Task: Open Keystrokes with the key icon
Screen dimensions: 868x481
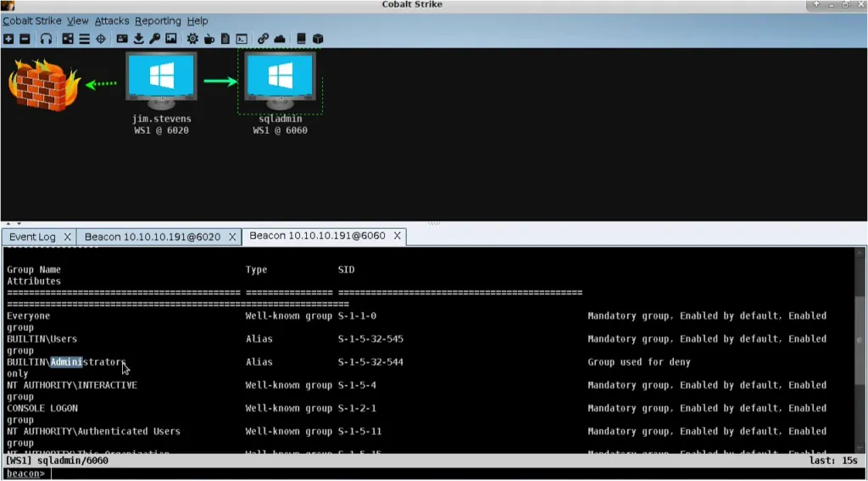Action: point(155,39)
